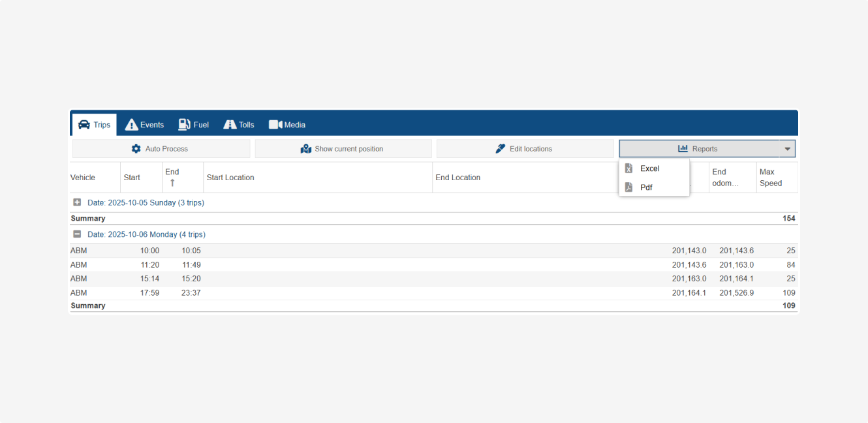Export report as Excel

(x=650, y=168)
